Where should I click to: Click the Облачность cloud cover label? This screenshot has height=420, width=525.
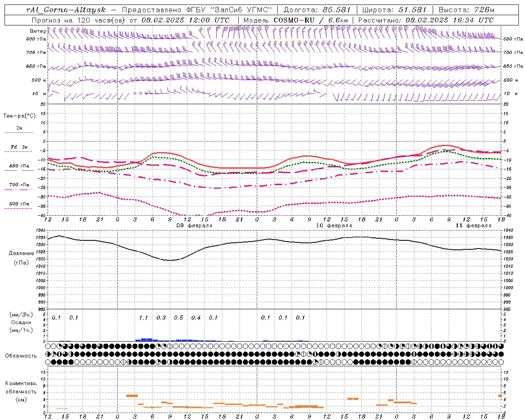tap(21, 356)
